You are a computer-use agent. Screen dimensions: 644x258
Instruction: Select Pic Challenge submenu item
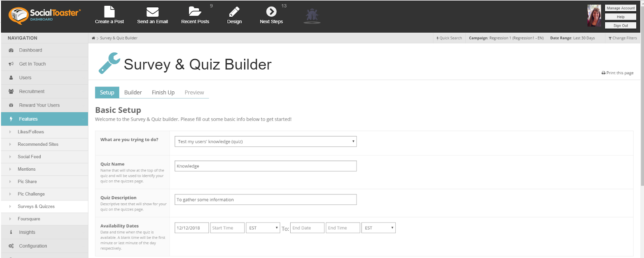(45, 194)
